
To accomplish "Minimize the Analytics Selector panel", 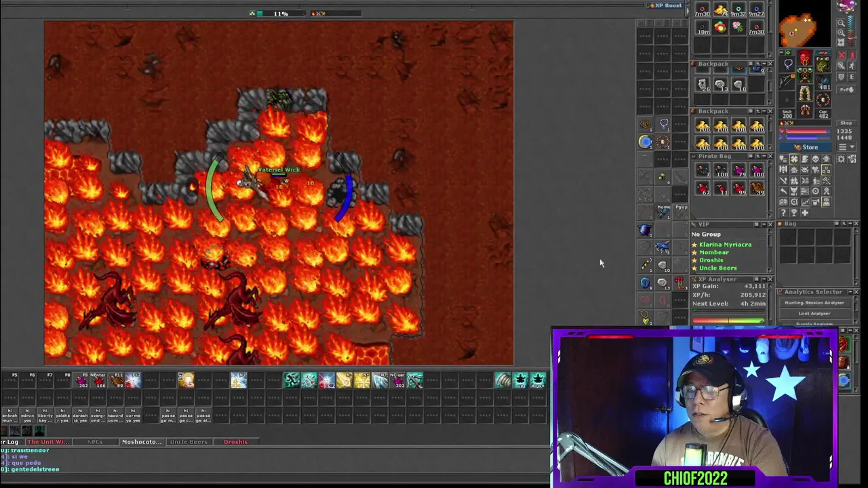I will pos(849,292).
